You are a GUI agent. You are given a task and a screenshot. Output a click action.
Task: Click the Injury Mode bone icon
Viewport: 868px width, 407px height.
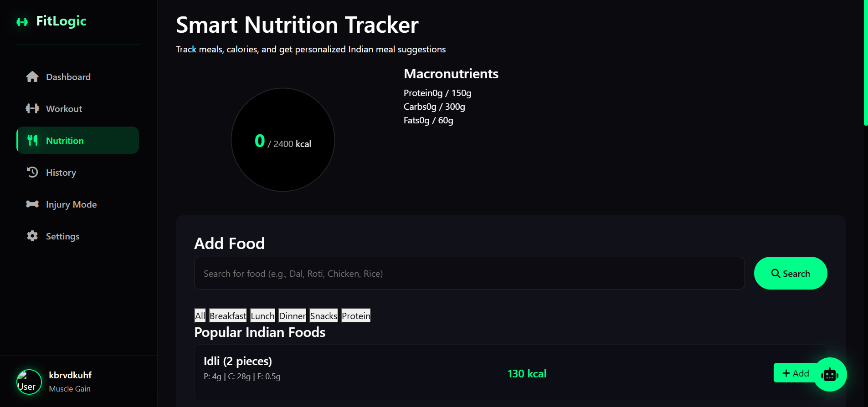(32, 204)
